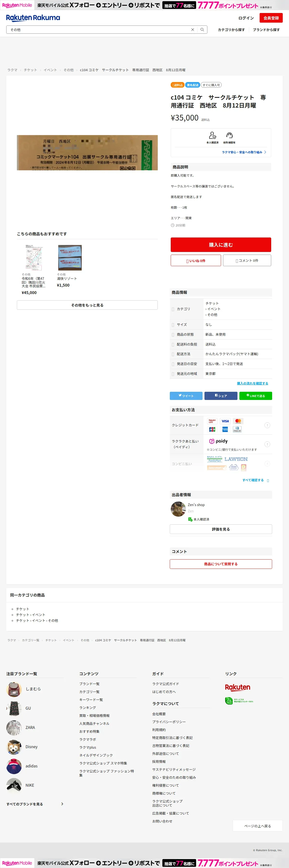289x868 pixels.
Task: Click 商品について質問する button
Action: 221,564
